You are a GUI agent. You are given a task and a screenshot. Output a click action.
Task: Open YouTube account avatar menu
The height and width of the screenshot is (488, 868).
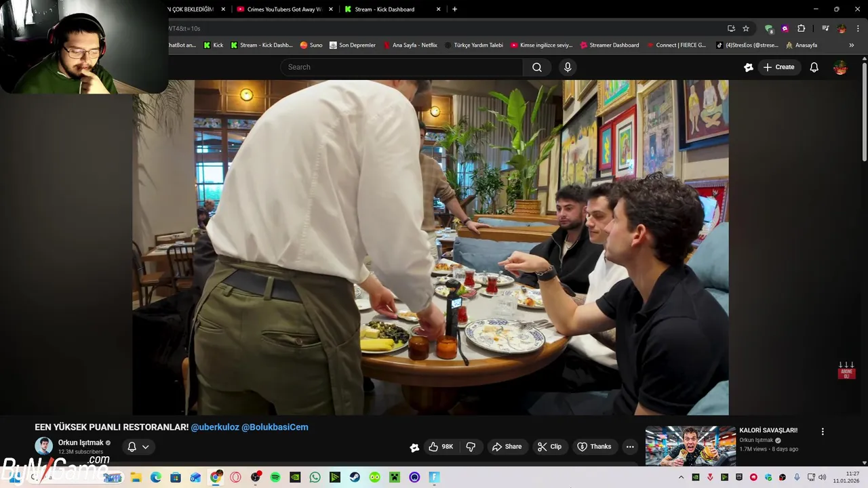pyautogui.click(x=840, y=67)
